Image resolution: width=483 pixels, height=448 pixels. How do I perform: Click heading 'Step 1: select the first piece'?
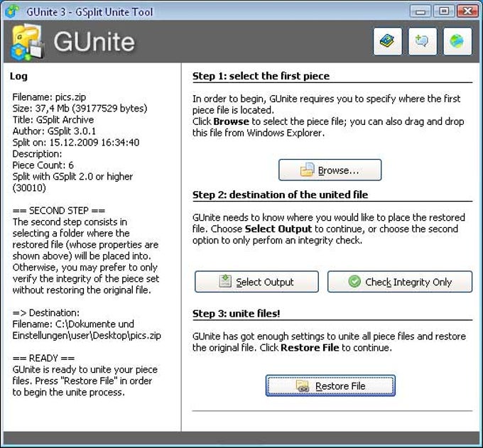261,76
